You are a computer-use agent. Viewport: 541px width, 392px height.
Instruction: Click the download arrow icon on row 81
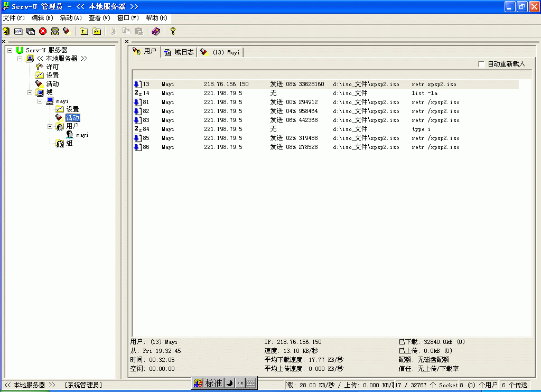pos(138,102)
